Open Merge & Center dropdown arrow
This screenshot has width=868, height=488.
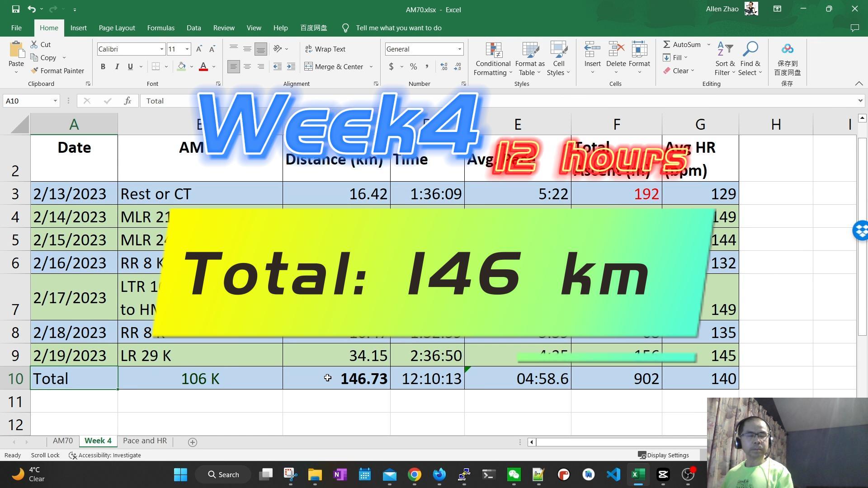pos(371,66)
